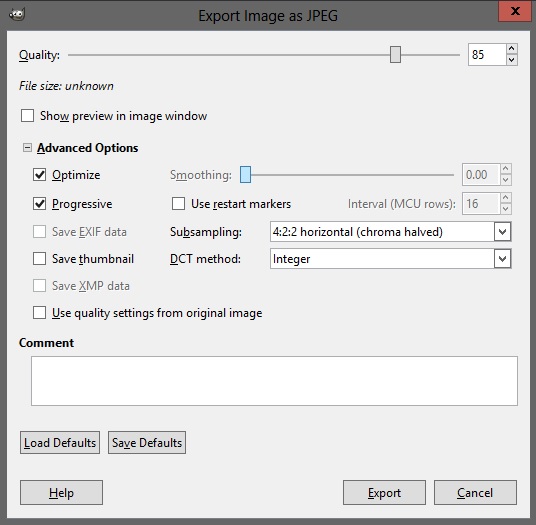Image resolution: width=536 pixels, height=525 pixels.
Task: Click the Smoothing value field 0.00
Action: (481, 175)
